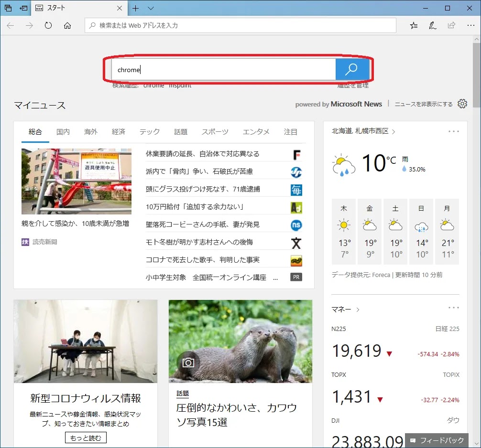Click the red F source icon
The image size is (481, 448).
[296, 155]
